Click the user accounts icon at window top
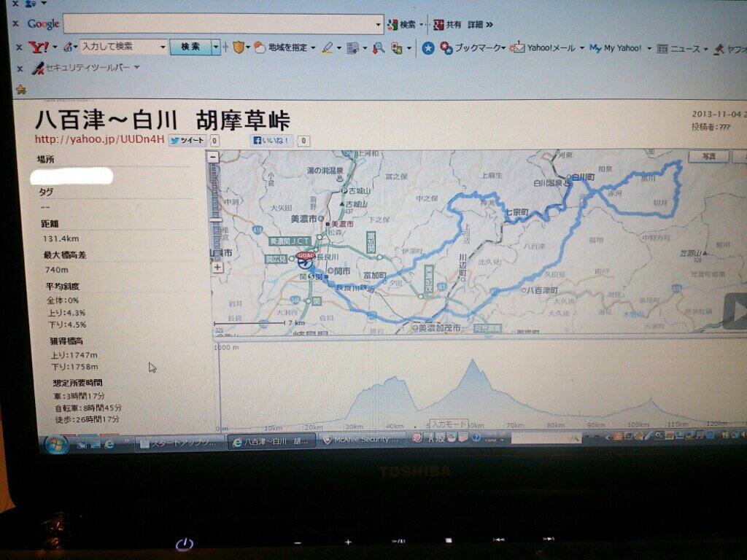 (31, 4)
